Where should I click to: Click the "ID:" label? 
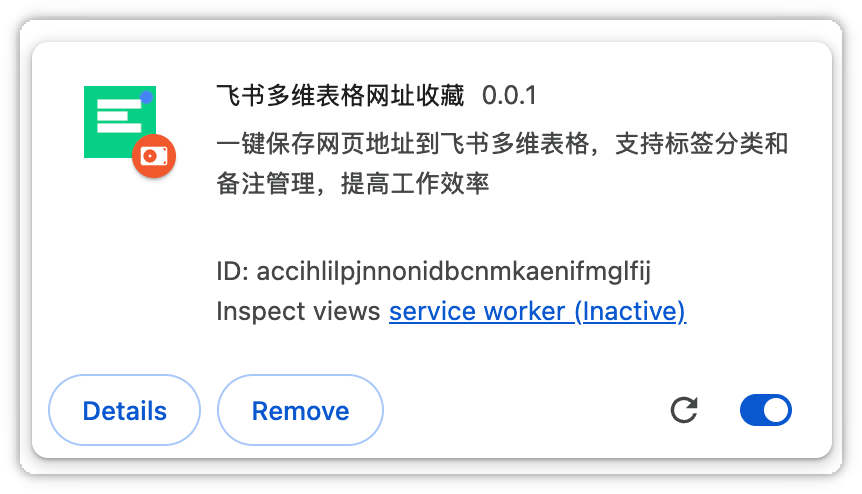233,271
